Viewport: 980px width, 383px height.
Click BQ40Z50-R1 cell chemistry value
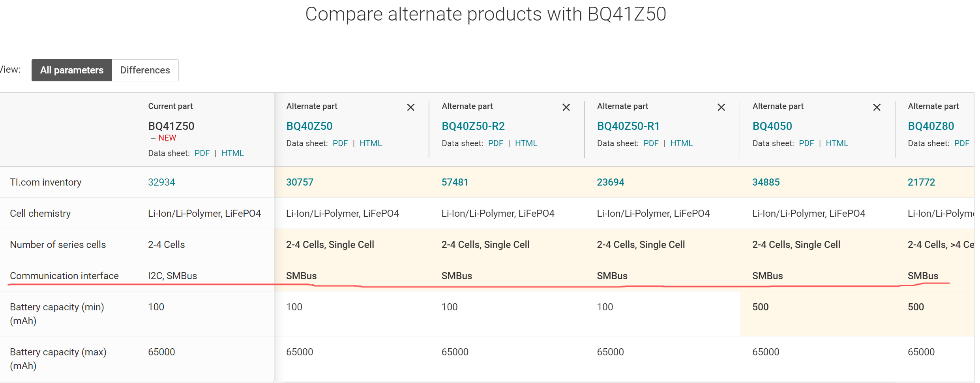653,213
